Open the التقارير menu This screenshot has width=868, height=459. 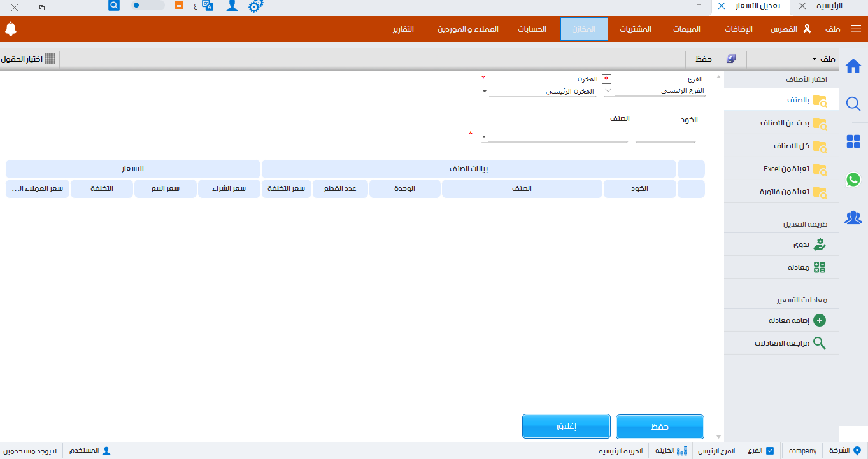[403, 29]
